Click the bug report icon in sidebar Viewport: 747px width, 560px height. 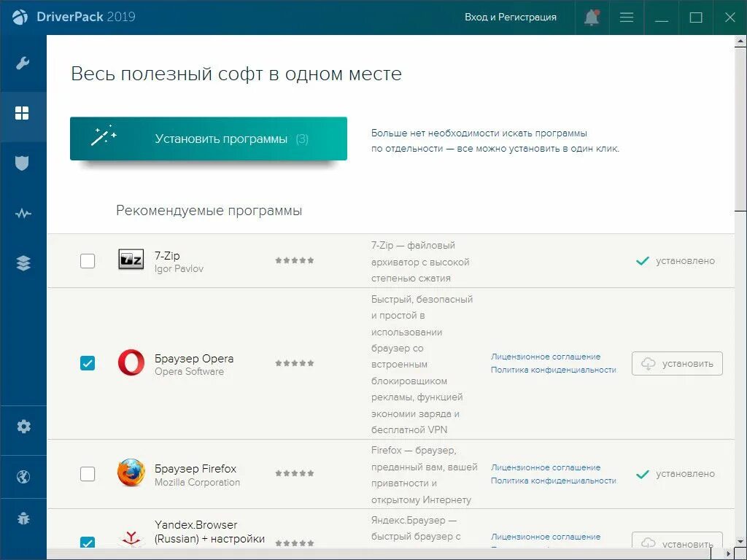(x=23, y=518)
